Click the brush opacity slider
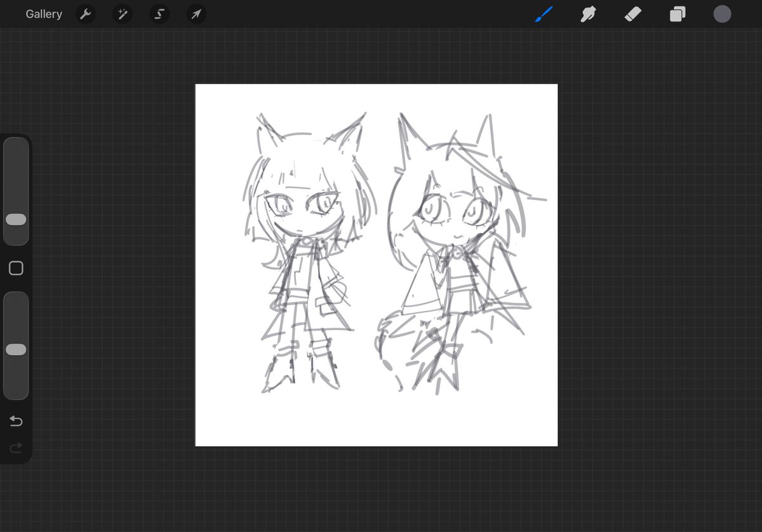762x532 pixels. (x=16, y=345)
